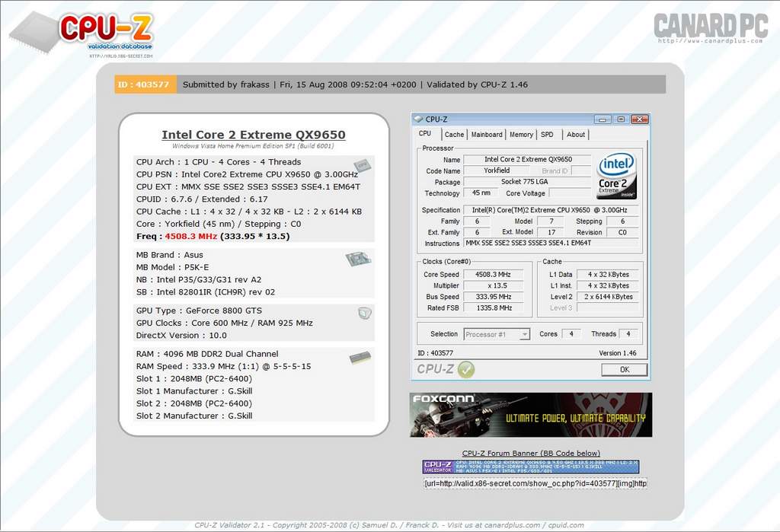The width and height of the screenshot is (780, 532).
Task: Click the Package field Socket 775 LGA
Action: pyautogui.click(x=528, y=182)
